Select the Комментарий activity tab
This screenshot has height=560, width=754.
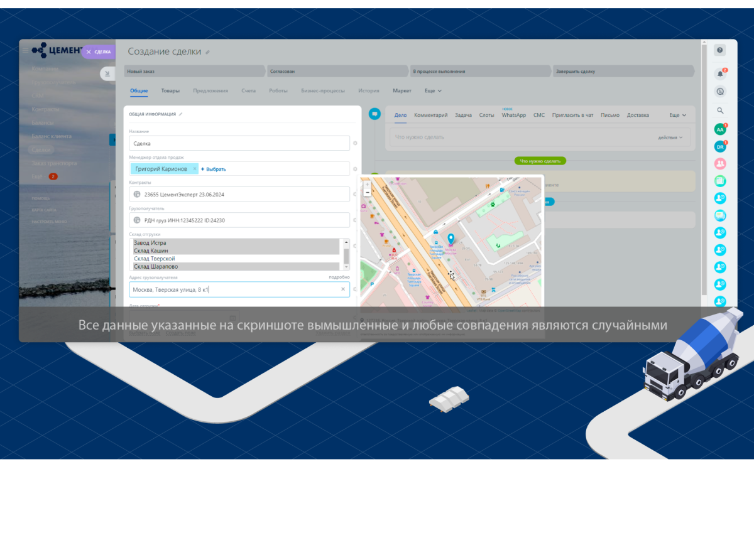(431, 116)
